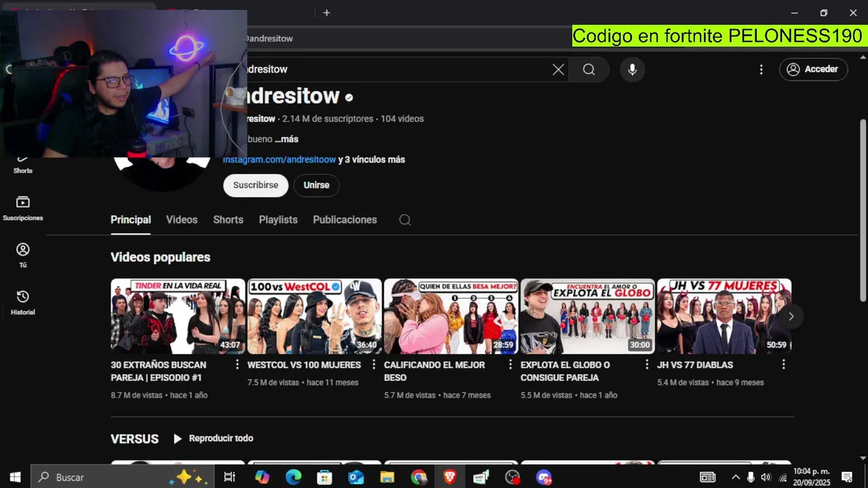Switch to the Shorts channel tab
This screenshot has height=488, width=868.
coord(228,220)
